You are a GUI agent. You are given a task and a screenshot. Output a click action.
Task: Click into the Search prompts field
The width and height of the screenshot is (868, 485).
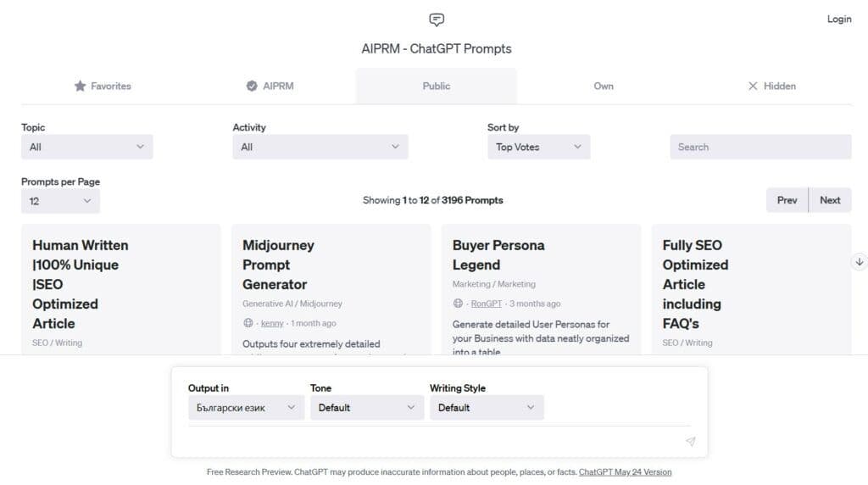(760, 147)
